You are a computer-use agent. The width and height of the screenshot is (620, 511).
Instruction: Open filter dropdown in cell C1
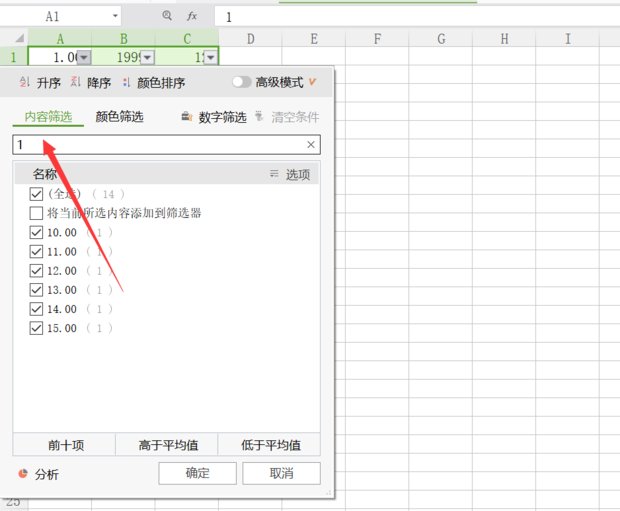point(210,57)
